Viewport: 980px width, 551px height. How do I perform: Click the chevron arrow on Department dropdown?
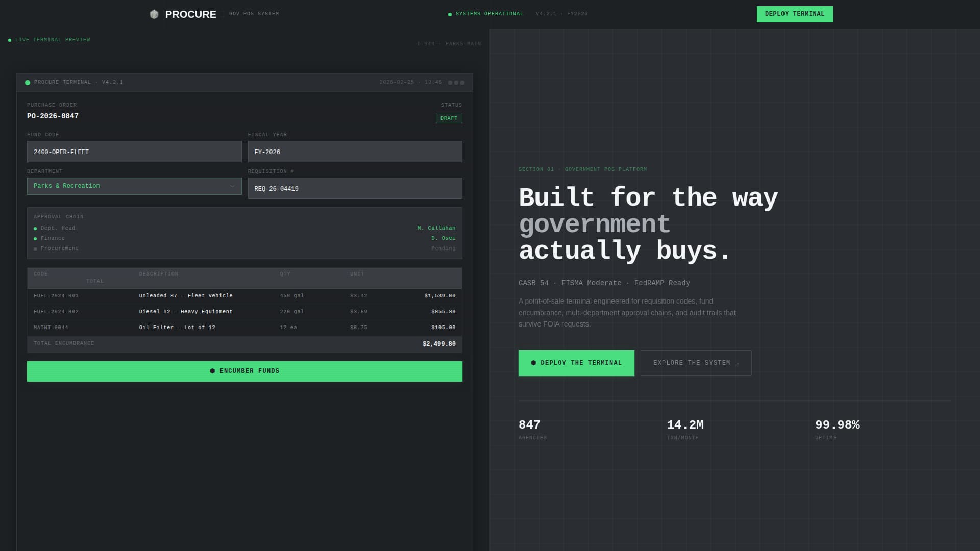coord(232,186)
